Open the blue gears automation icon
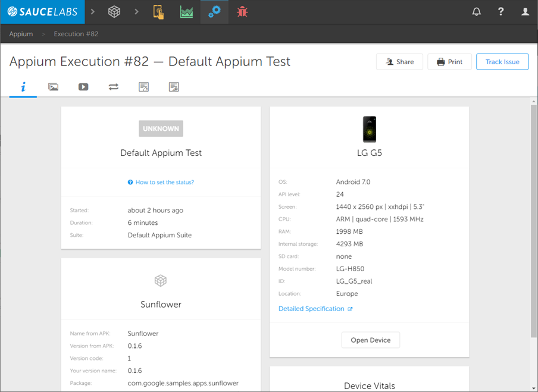The width and height of the screenshot is (538, 392). point(214,12)
